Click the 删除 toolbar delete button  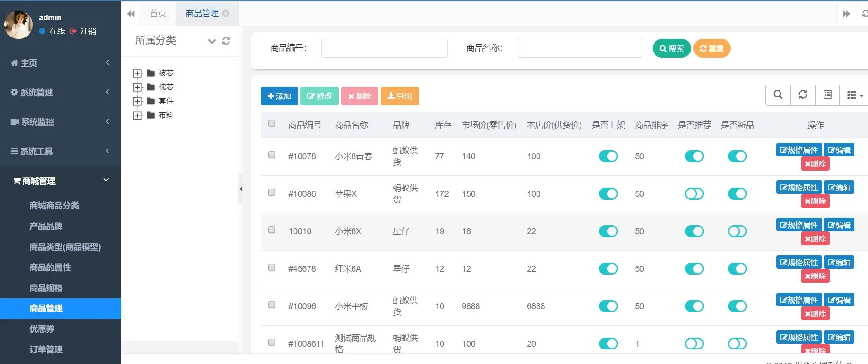[x=360, y=96]
